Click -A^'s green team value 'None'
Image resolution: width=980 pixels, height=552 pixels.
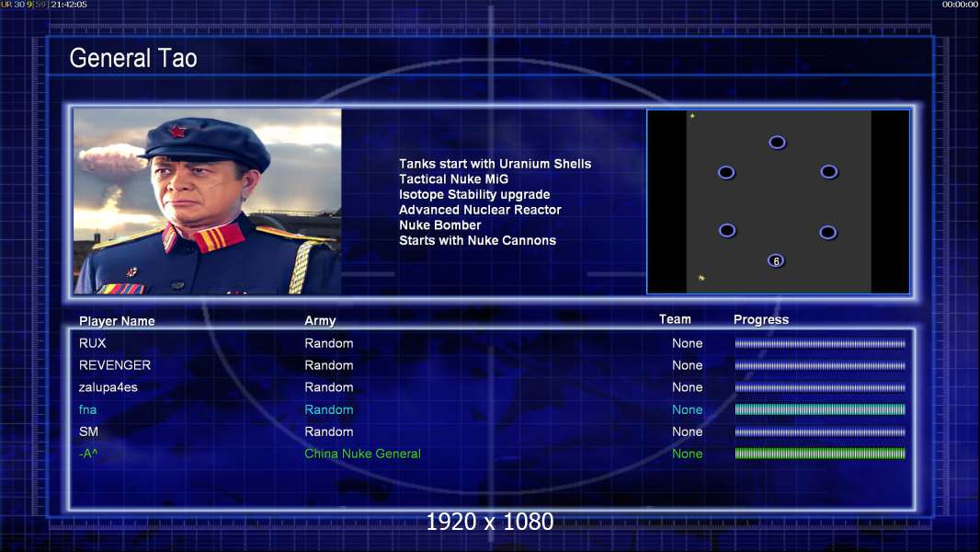point(688,454)
